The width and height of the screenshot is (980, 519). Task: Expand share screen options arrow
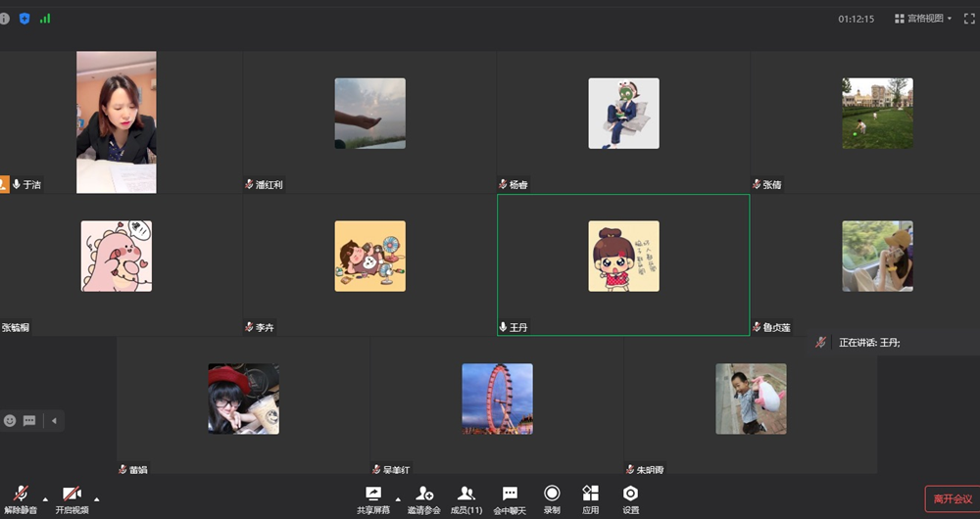398,499
